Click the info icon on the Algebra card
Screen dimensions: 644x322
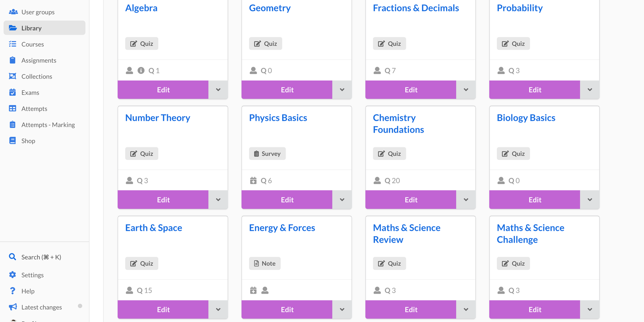point(140,71)
